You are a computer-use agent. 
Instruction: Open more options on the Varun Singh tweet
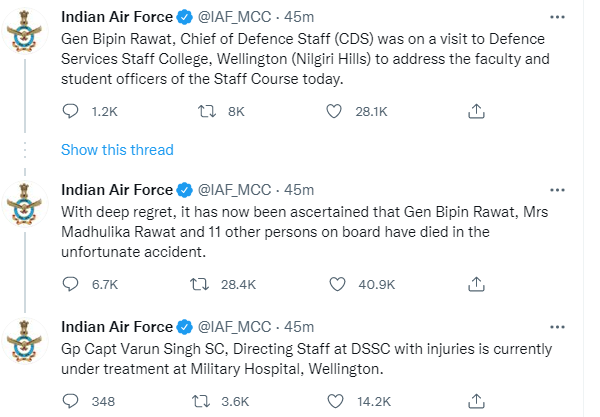click(557, 327)
